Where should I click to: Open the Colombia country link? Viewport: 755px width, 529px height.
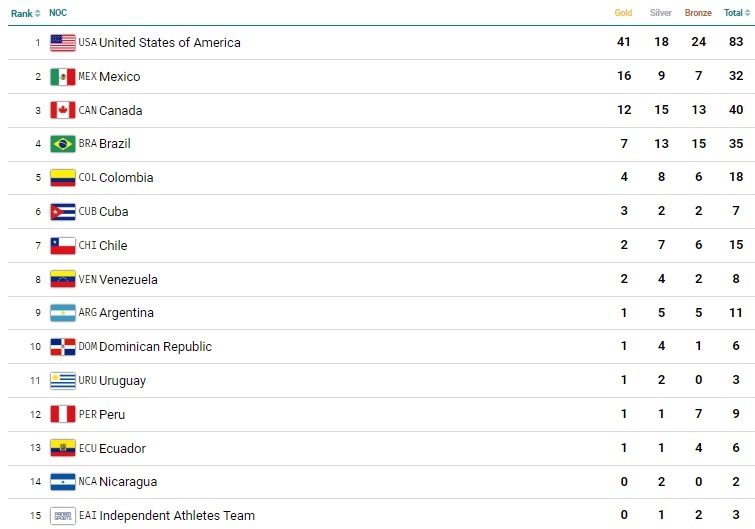tap(126, 178)
